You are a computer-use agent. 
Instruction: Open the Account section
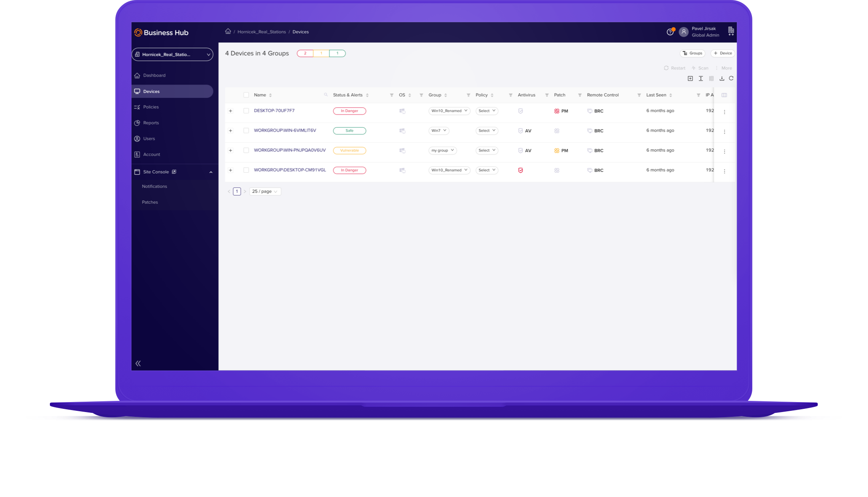click(x=152, y=154)
